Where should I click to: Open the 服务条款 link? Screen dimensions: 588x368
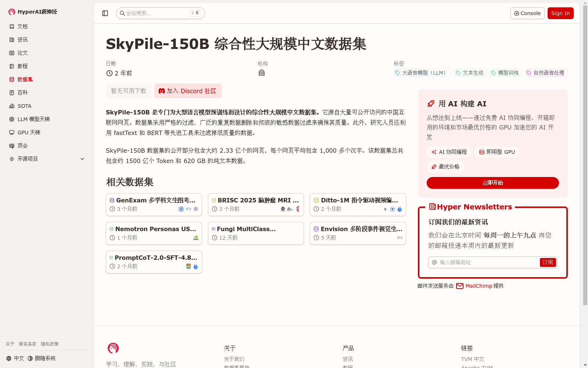tap(28, 344)
